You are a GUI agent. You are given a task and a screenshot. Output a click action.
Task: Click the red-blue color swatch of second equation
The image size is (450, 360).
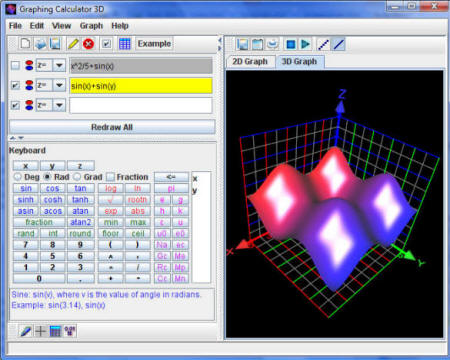pos(29,85)
